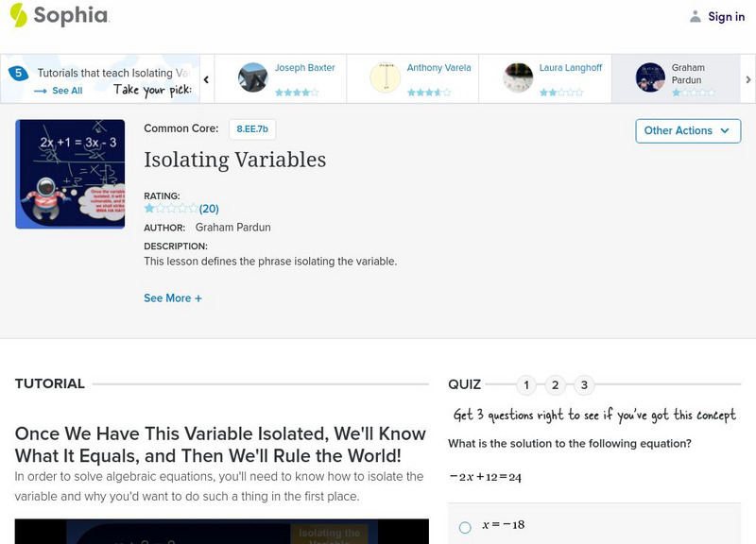The height and width of the screenshot is (544, 756).
Task: Expand the description with See More
Action: tap(173, 296)
